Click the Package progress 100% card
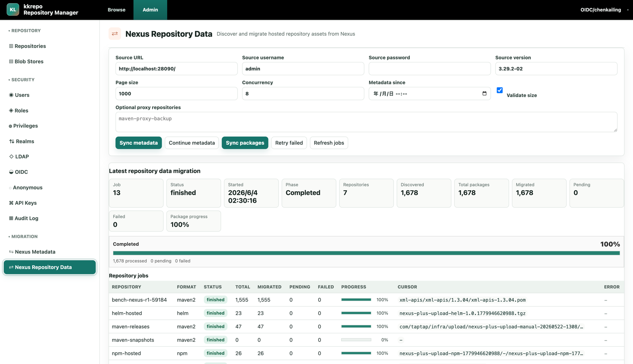 194,221
